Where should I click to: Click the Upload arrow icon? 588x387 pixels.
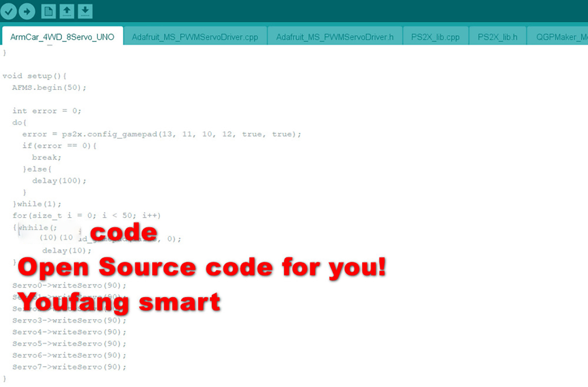pyautogui.click(x=27, y=11)
